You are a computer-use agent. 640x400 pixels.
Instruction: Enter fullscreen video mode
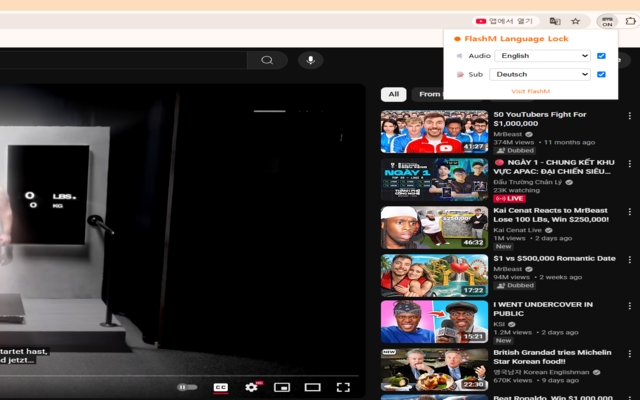click(x=343, y=387)
